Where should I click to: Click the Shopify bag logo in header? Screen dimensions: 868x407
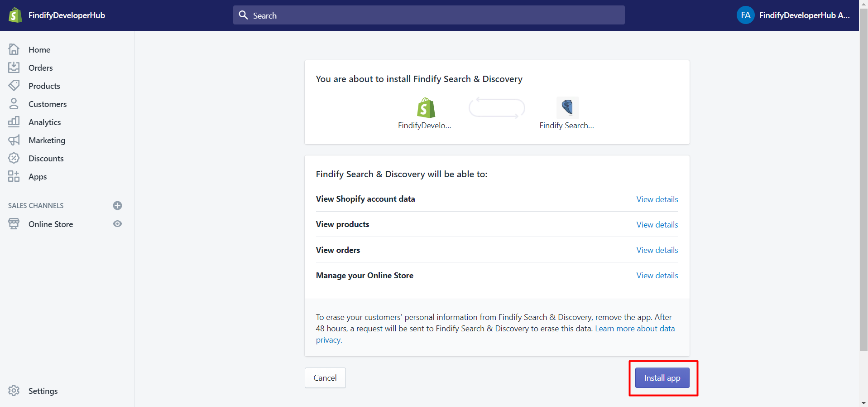coord(15,15)
